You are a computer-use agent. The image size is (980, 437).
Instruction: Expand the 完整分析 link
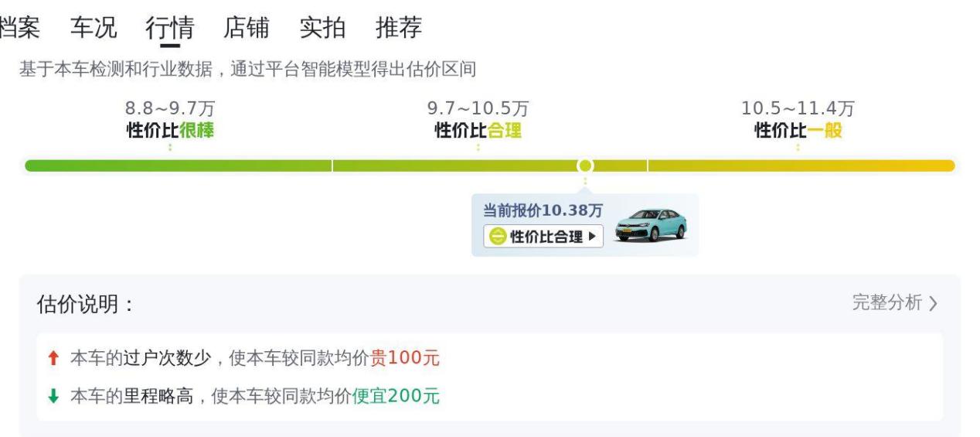tap(886, 303)
